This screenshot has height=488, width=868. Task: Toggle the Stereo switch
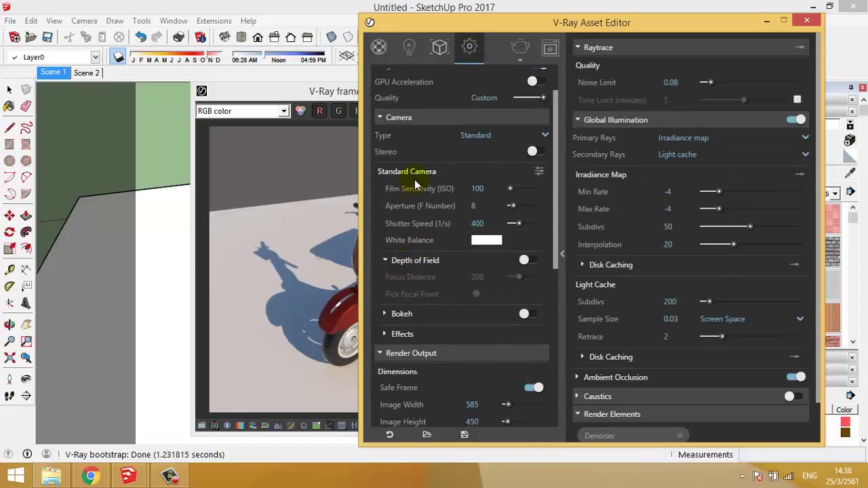[x=536, y=152]
